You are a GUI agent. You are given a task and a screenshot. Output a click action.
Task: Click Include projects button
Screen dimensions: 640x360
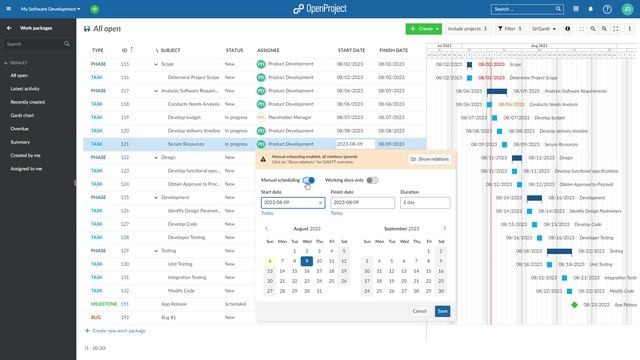coord(467,29)
